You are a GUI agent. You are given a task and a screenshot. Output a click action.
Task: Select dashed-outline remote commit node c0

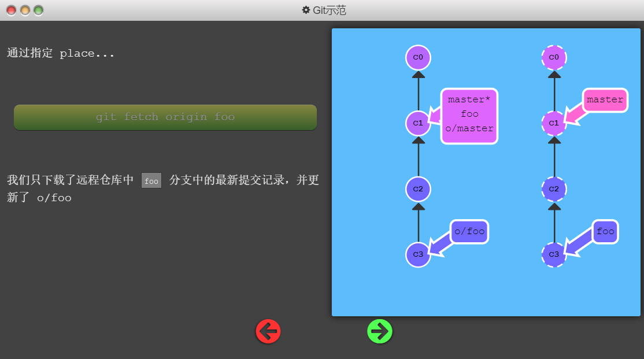pyautogui.click(x=554, y=57)
